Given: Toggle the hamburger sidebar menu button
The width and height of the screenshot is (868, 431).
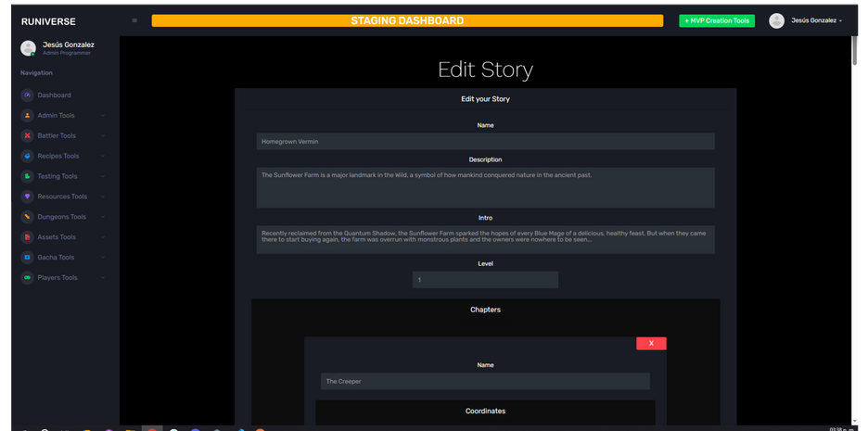Looking at the screenshot, I should pos(134,20).
